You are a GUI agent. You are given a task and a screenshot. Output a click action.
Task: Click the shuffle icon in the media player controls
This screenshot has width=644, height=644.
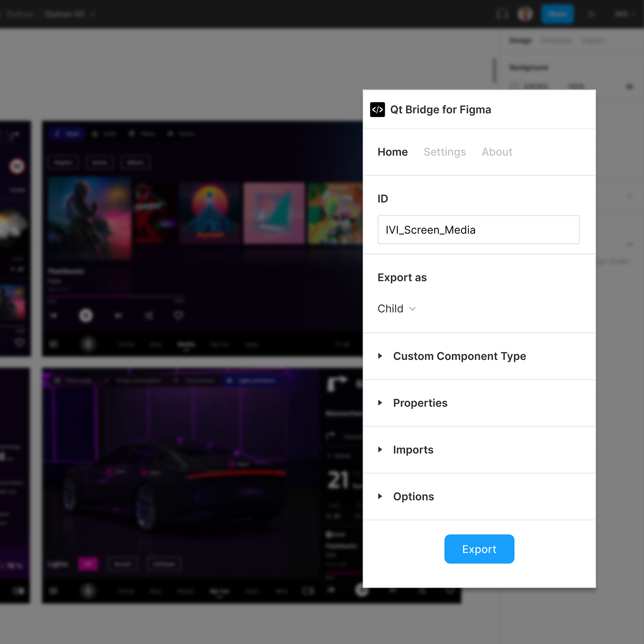point(149,315)
